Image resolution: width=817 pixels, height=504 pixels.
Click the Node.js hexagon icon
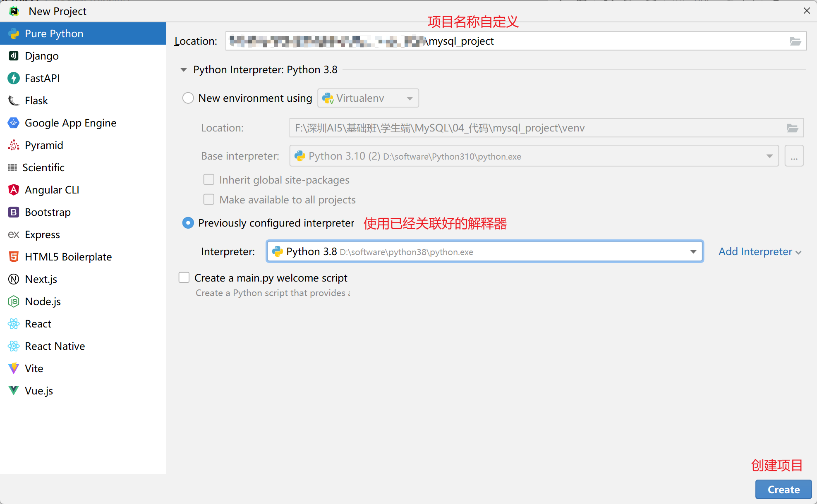pyautogui.click(x=14, y=301)
